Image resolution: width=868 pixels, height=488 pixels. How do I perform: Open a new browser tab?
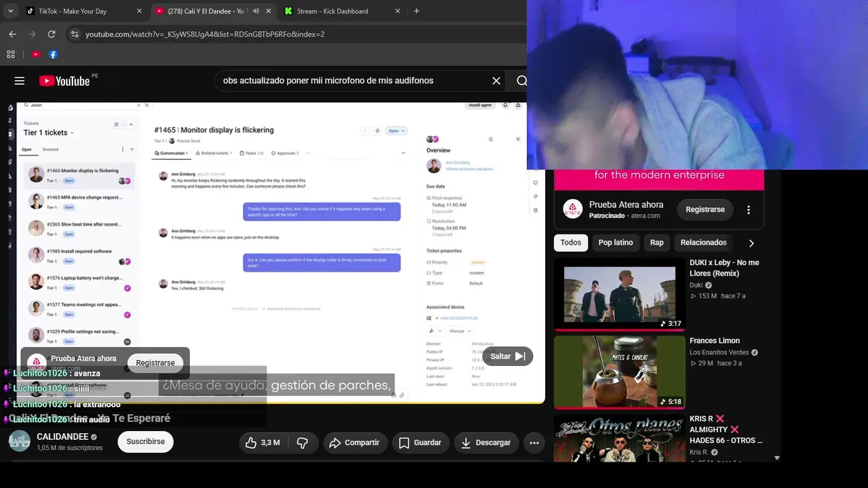pos(416,11)
